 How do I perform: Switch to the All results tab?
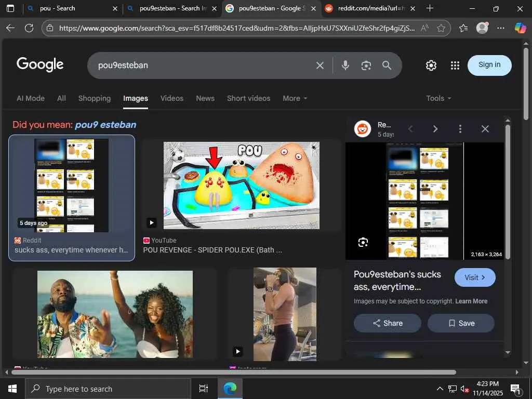tap(61, 98)
